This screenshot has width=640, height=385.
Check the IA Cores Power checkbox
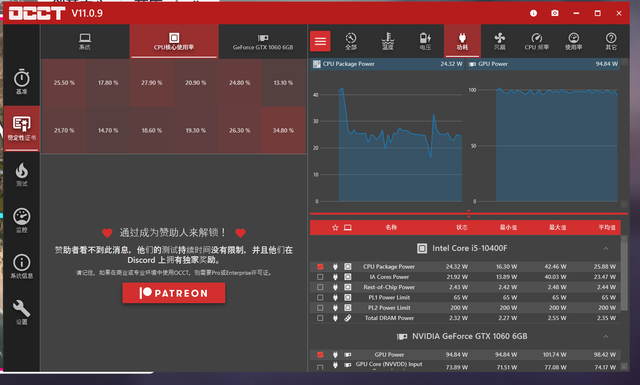coord(320,277)
